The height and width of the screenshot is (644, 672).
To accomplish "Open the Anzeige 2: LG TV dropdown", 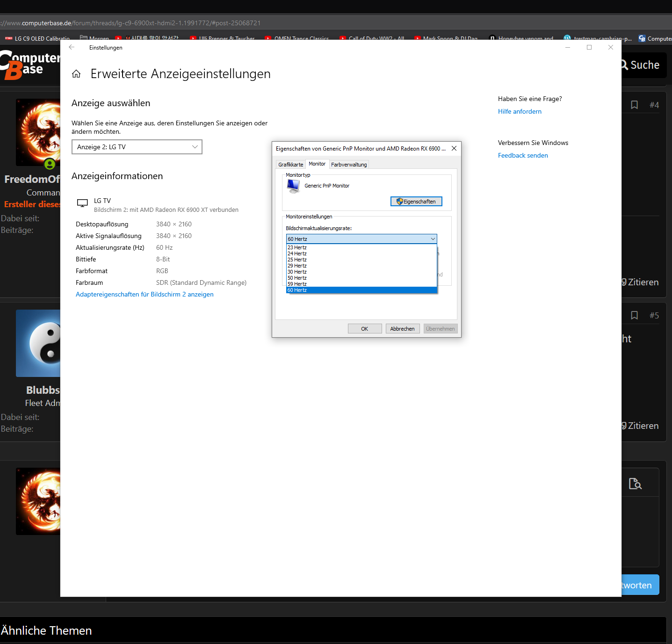I will tap(137, 147).
